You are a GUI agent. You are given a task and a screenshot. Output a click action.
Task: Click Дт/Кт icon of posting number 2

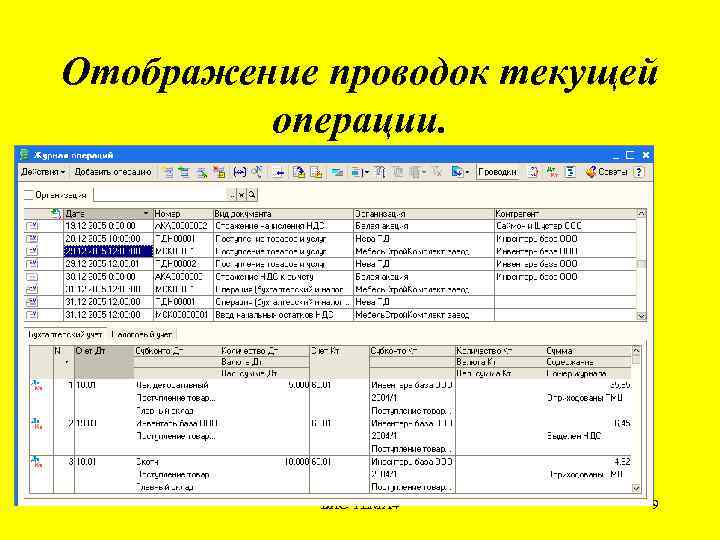[37, 423]
